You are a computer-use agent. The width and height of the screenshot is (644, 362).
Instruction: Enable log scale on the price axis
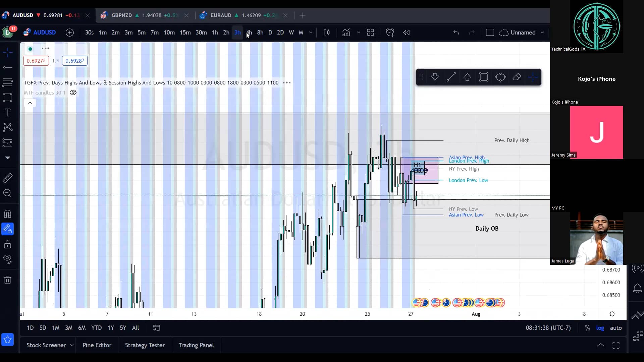pyautogui.click(x=600, y=328)
